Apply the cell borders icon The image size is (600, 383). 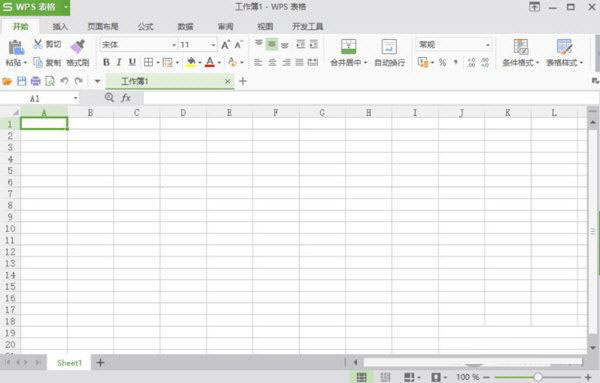point(148,62)
